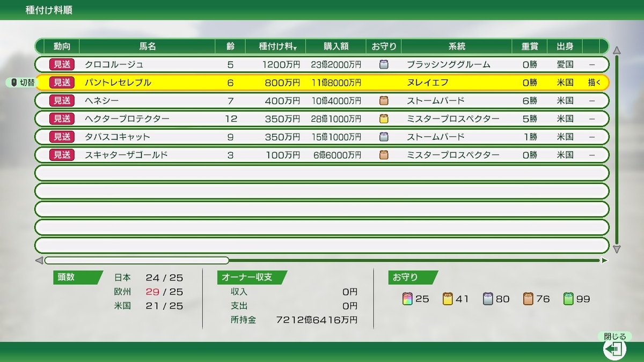
Task: Click 愛国 origin in クロコルージュ row
Action: tap(565, 64)
